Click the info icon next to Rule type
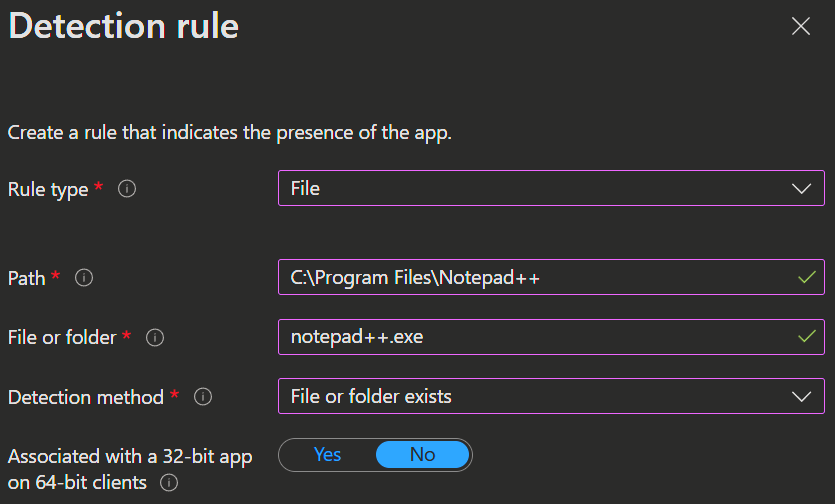Image resolution: width=835 pixels, height=504 pixels. [127, 189]
